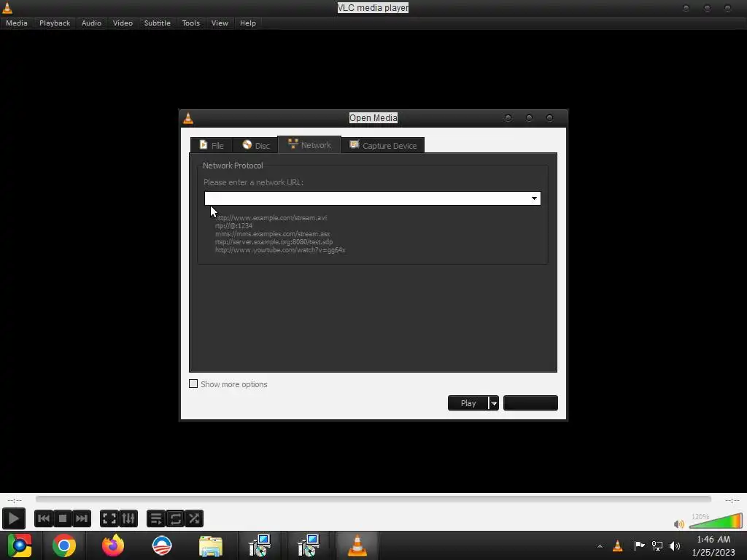747x560 pixels.
Task: Switch to the File tab
Action: (x=212, y=145)
